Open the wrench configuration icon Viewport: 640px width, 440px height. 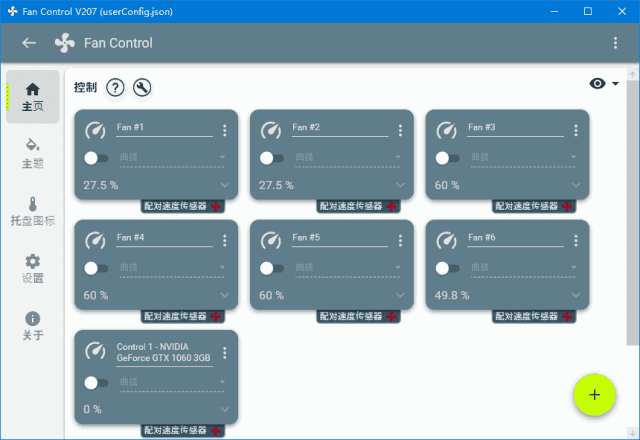coord(142,88)
